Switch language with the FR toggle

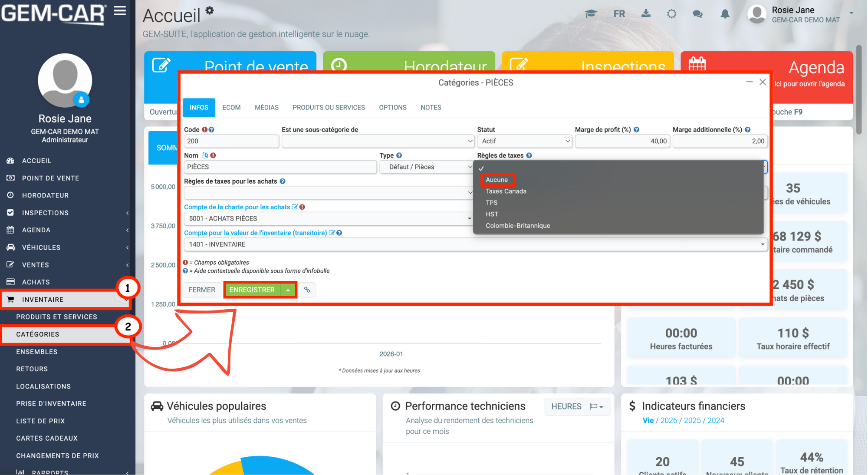pos(619,14)
